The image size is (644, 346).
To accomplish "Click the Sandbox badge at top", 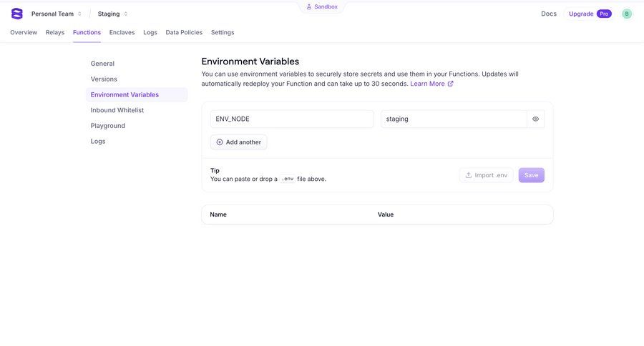I will [x=322, y=6].
